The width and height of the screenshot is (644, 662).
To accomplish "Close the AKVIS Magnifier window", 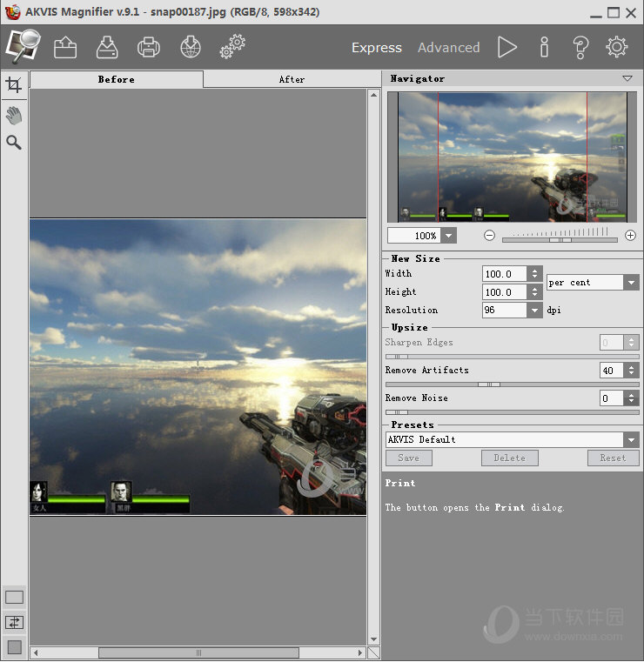I will [x=631, y=13].
